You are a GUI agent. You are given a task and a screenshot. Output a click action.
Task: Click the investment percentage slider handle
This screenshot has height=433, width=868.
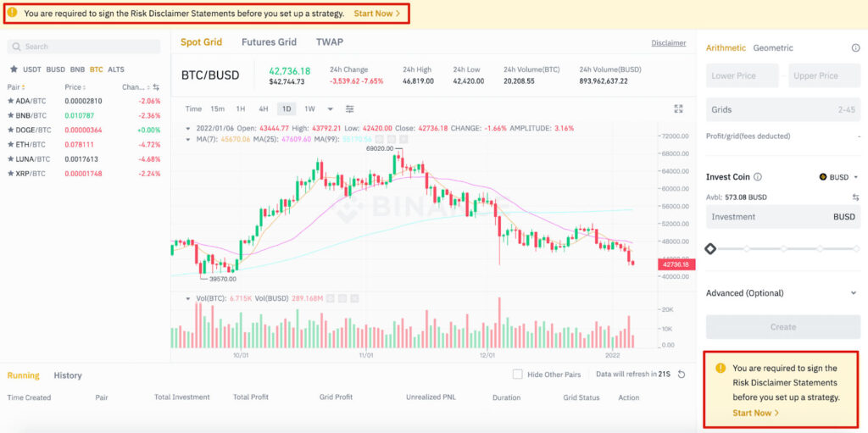coord(710,249)
